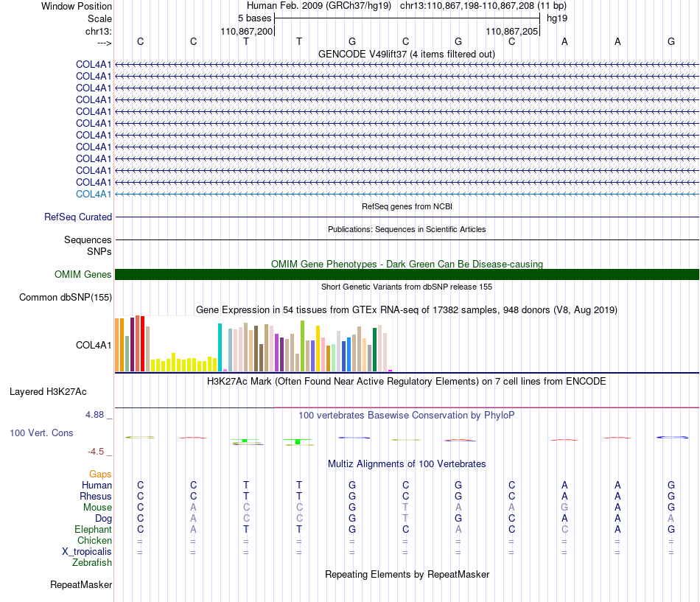Click the Layered H3K27Ac track label
The height and width of the screenshot is (602, 700).
pyautogui.click(x=48, y=392)
